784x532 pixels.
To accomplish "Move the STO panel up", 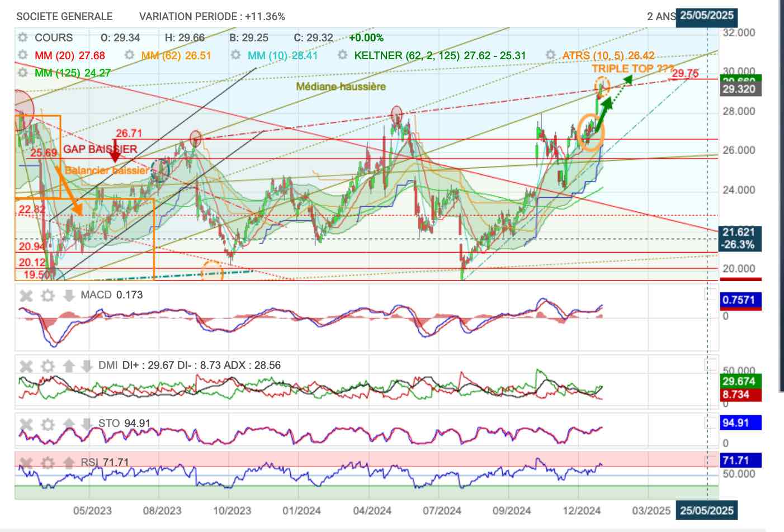I will click(68, 424).
